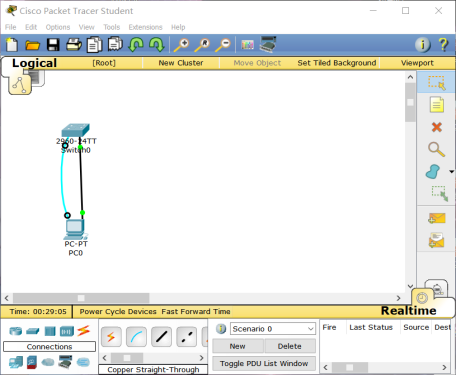Pick Copper Cross-Over dashed cable

click(x=187, y=337)
